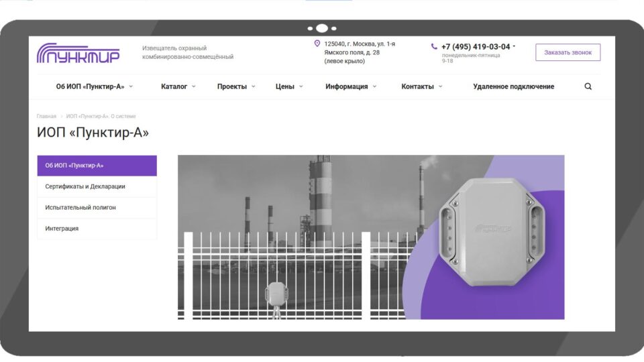Image resolution: width=644 pixels, height=362 pixels.
Task: Open the search magnifier icon
Action: [x=588, y=86]
